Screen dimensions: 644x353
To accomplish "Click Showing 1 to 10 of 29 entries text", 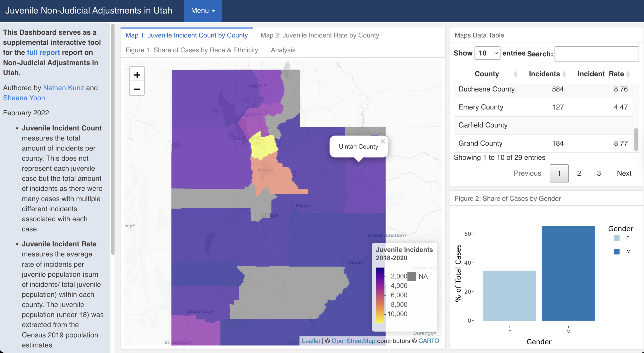I will pyautogui.click(x=499, y=158).
